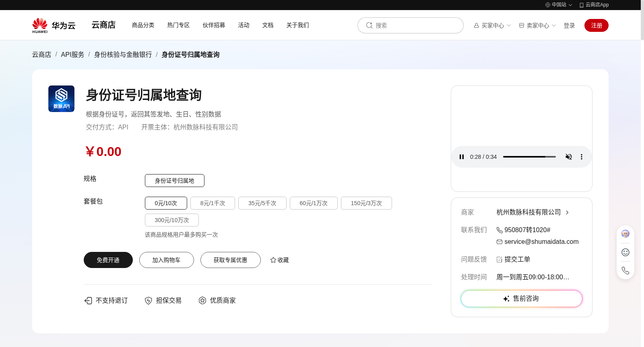Click the 获取专属优惠 button

point(231,260)
